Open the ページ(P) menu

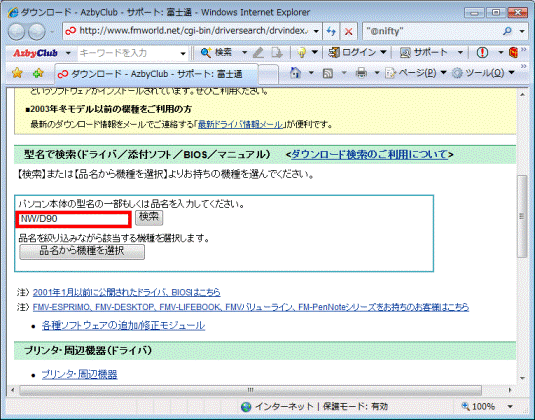point(416,73)
